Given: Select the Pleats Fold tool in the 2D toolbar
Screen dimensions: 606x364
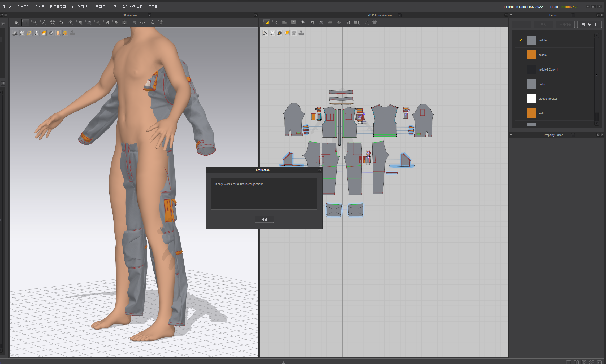Looking at the screenshot, I should coord(357,23).
